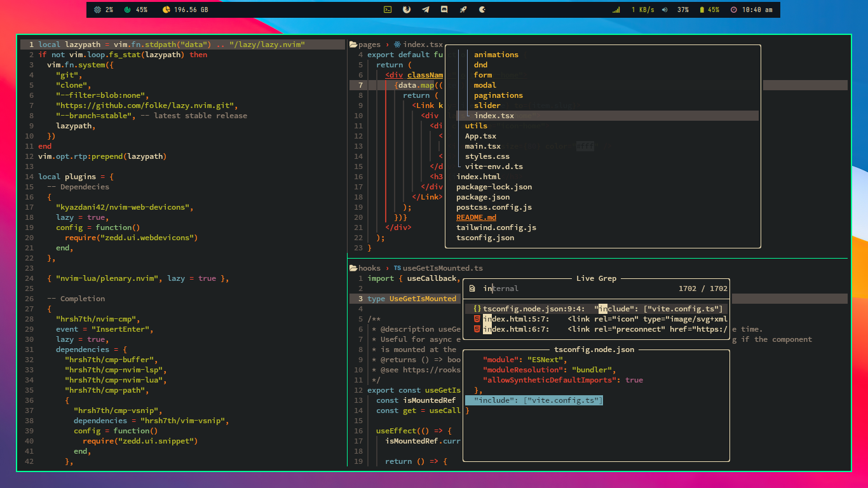Click the battery icon in the top bar
Screen dimensions: 868x488
702,10
